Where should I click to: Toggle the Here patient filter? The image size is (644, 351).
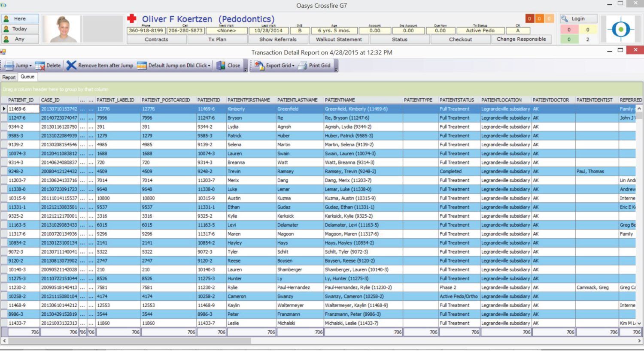tap(20, 18)
